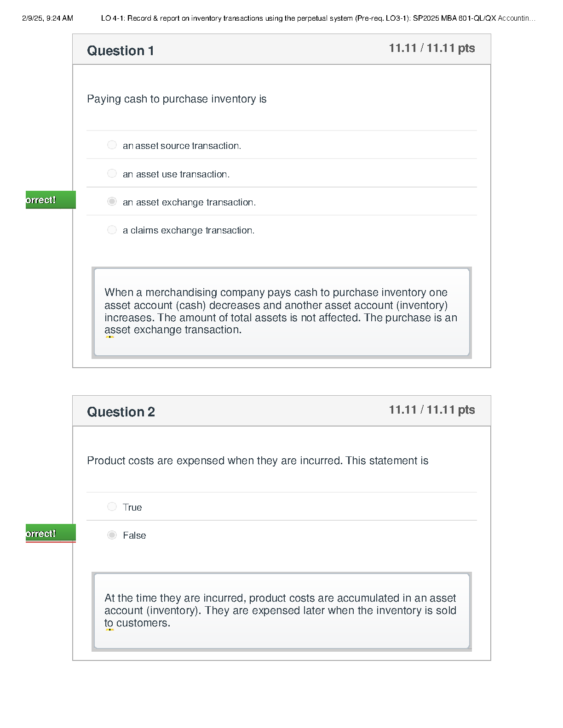Pick the 'a claims exchange transaction' radio option
This screenshot has width=563, height=728.
[112, 230]
